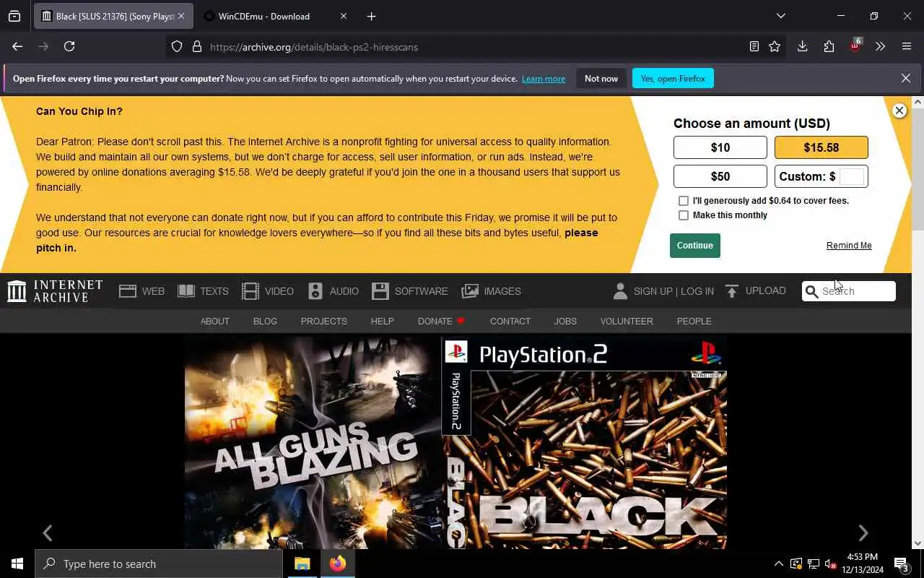Open the SOFTWARE floppy disk icon
The height and width of the screenshot is (578, 924).
pyautogui.click(x=380, y=291)
